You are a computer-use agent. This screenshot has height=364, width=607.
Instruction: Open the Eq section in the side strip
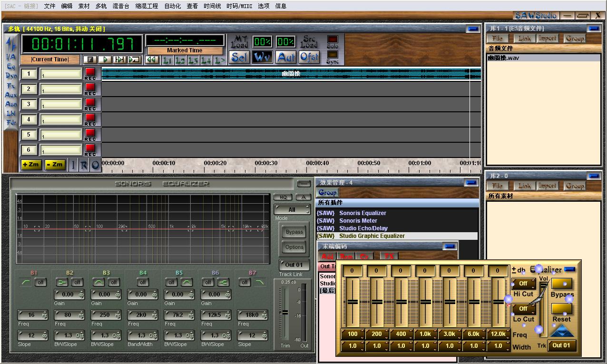pos(11,67)
